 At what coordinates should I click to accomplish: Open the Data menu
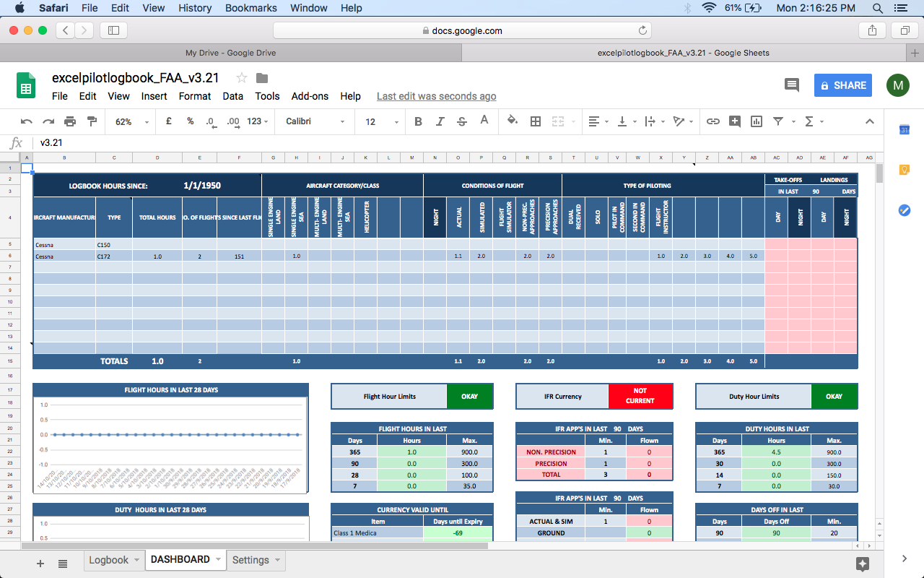pos(232,96)
